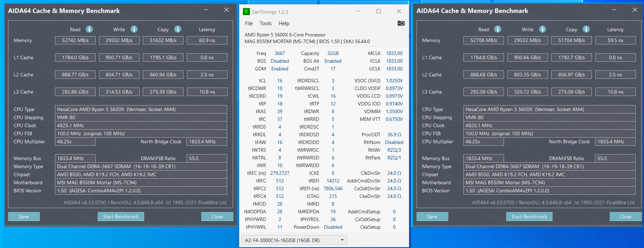Click VDIMM value 1,3500V in ZenTimings
The image size is (644, 248).
[x=394, y=111]
